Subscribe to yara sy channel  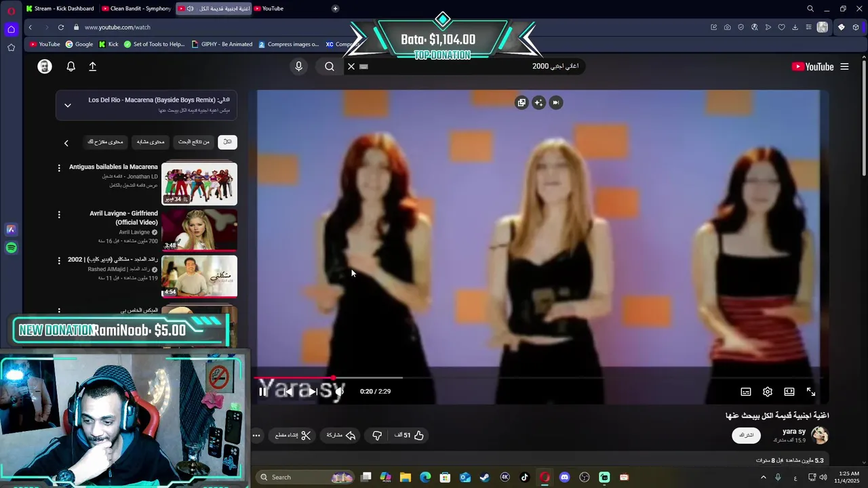pyautogui.click(x=747, y=435)
